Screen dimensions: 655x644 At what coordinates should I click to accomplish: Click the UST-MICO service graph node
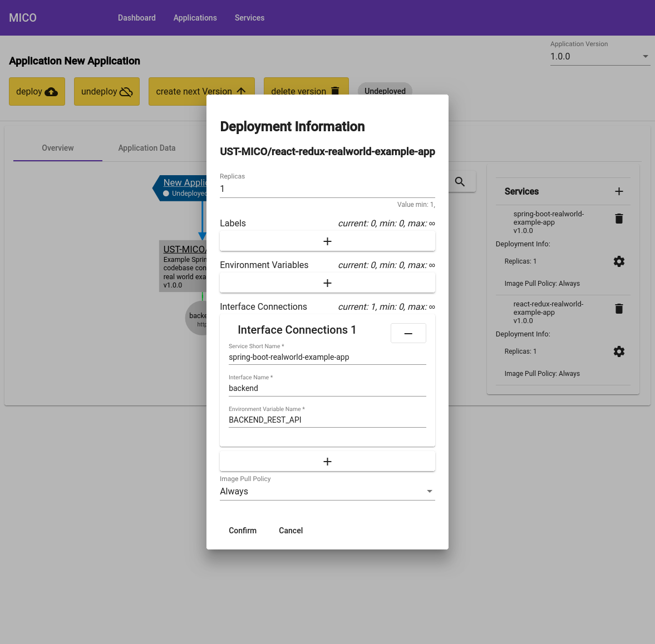(x=183, y=266)
